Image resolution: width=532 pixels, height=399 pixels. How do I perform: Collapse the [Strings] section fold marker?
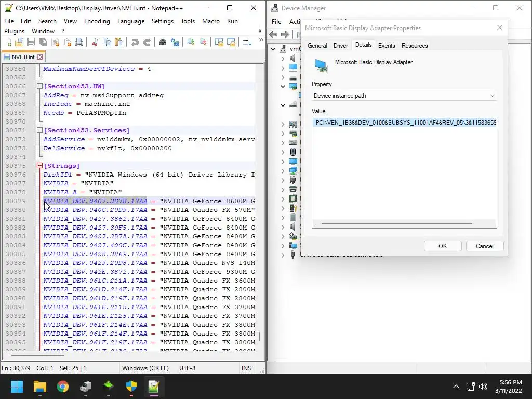pos(39,166)
